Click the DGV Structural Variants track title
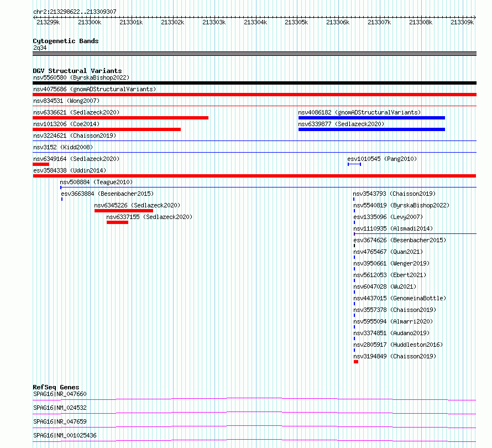 click(77, 71)
